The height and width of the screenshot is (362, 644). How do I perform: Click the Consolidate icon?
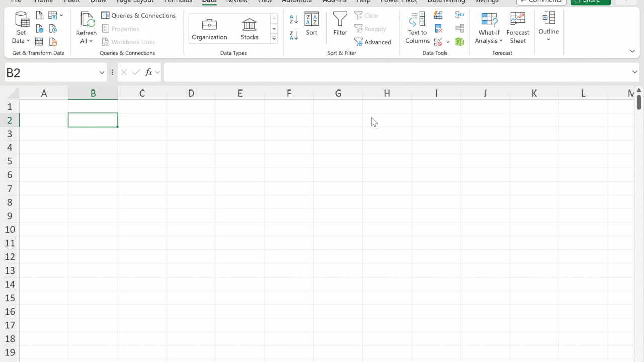click(x=459, y=16)
